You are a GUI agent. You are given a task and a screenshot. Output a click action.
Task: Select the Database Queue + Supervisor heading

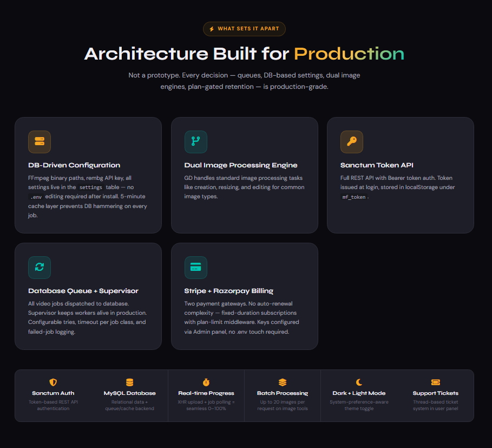click(84, 291)
